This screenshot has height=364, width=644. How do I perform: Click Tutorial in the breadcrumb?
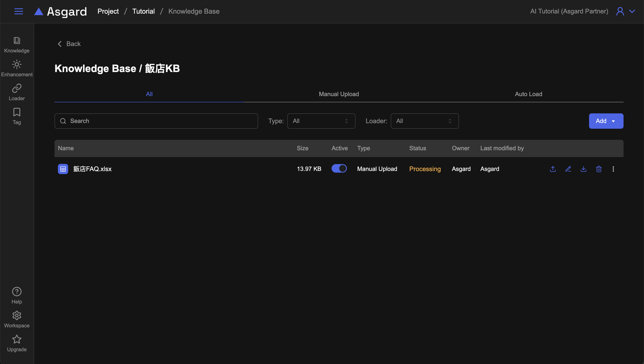point(143,11)
